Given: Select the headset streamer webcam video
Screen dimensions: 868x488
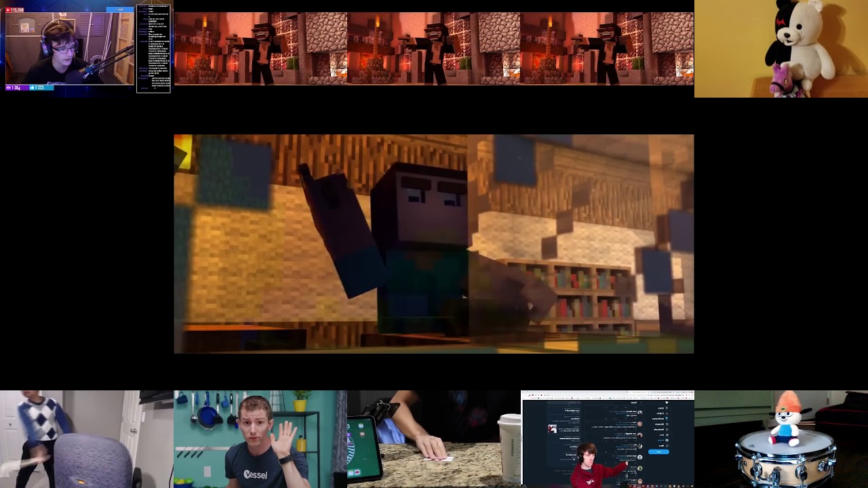Looking at the screenshot, I should click(70, 48).
